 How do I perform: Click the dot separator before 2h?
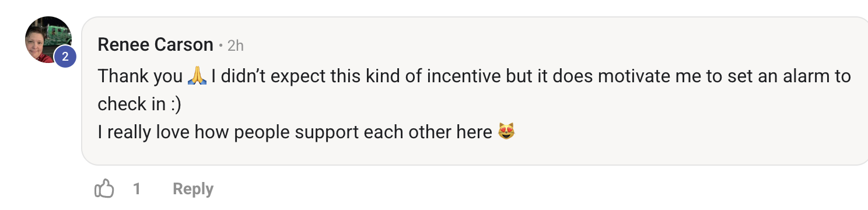click(x=220, y=45)
